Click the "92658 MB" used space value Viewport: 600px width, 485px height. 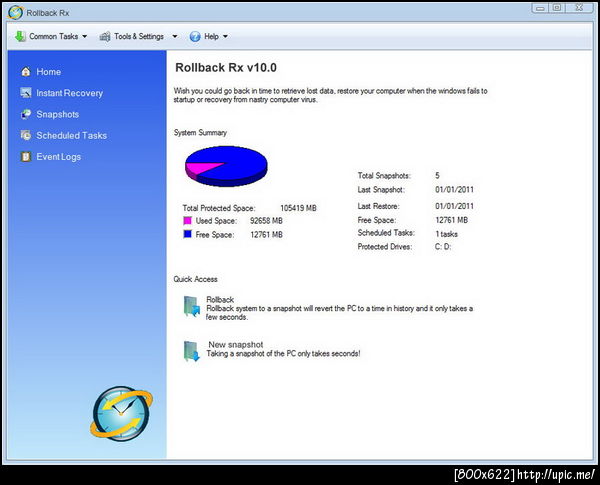pyautogui.click(x=266, y=220)
